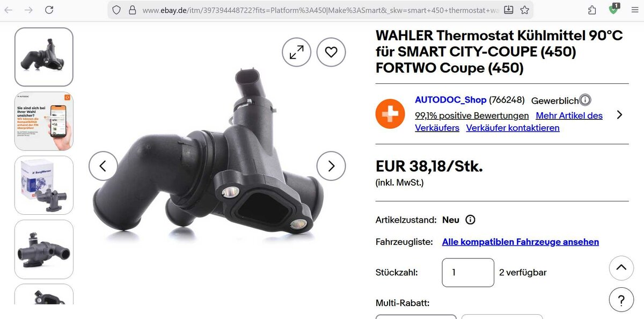Click the browser back arrow
Image resolution: width=644 pixels, height=319 pixels.
pos(9,10)
